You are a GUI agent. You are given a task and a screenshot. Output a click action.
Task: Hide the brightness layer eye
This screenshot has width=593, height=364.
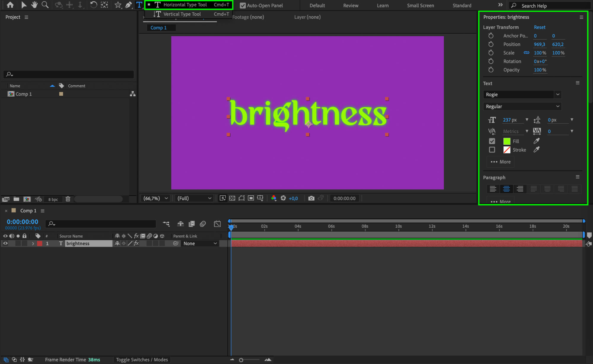click(5, 243)
